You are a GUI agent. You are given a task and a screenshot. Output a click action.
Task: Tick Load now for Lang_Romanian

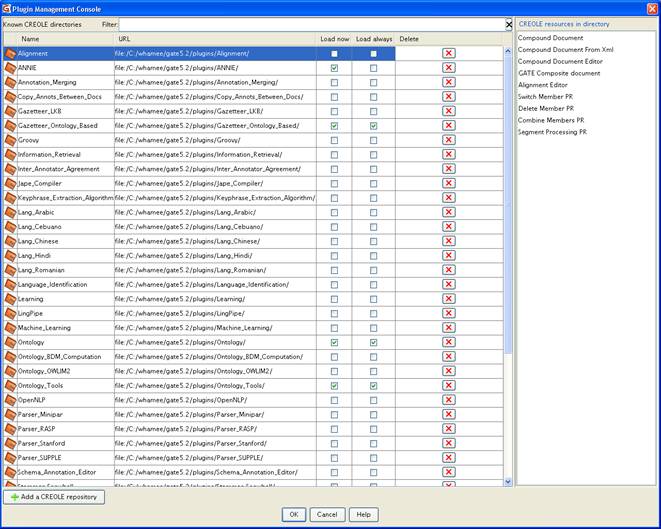[334, 271]
